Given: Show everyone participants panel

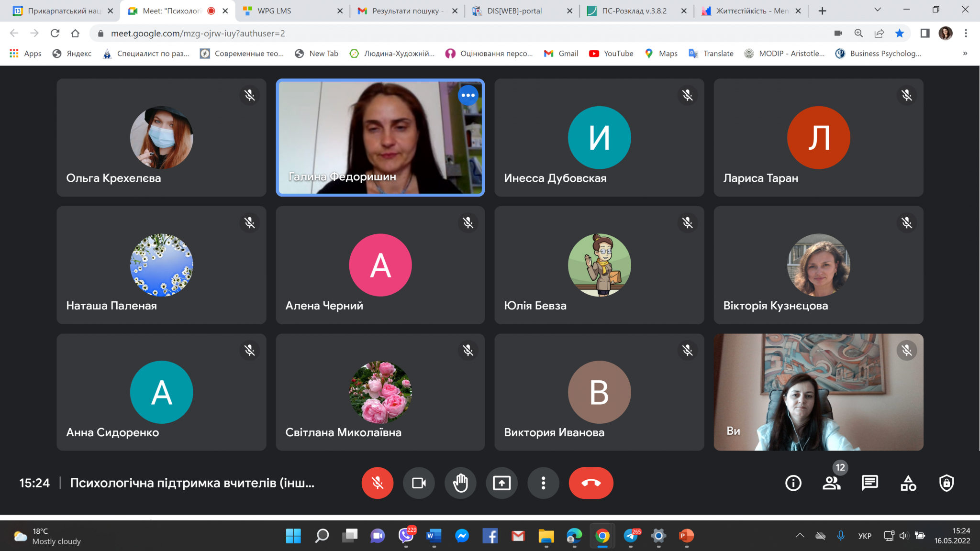Looking at the screenshot, I should 832,483.
